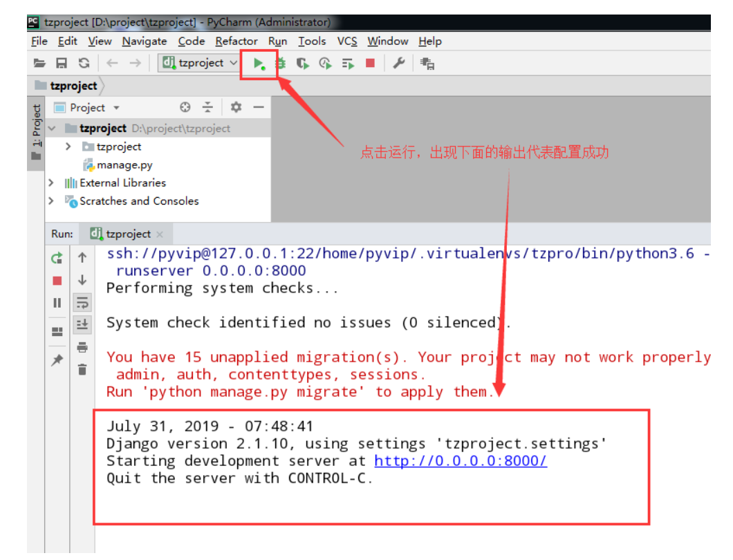Click the 'July 31, 2019 - 07:48:41' line
Viewport: 733px width, 560px height.
click(210, 427)
